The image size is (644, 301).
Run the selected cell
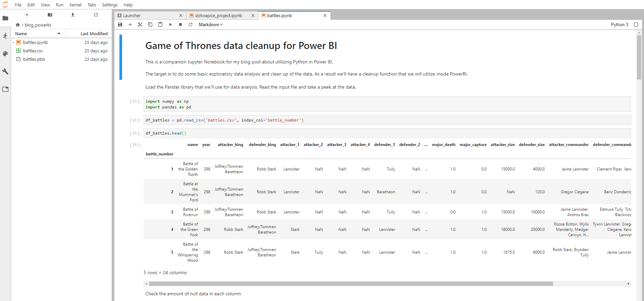click(x=170, y=24)
